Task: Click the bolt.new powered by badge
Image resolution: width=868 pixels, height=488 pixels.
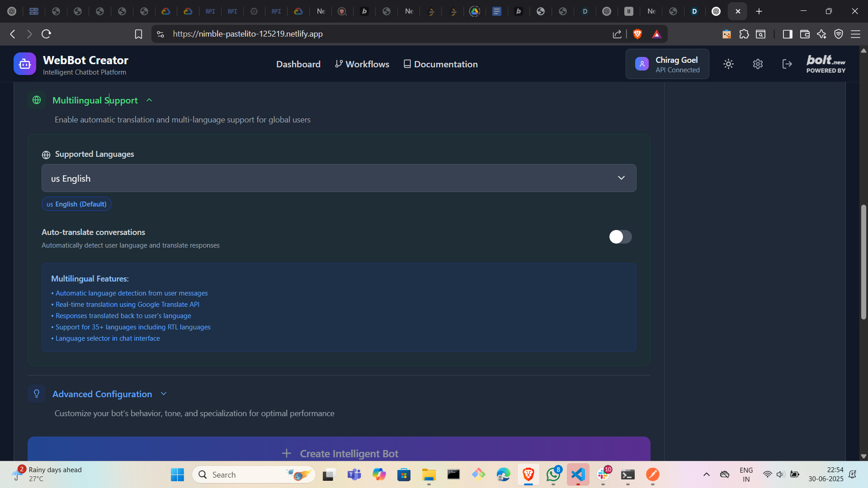Action: tap(826, 64)
